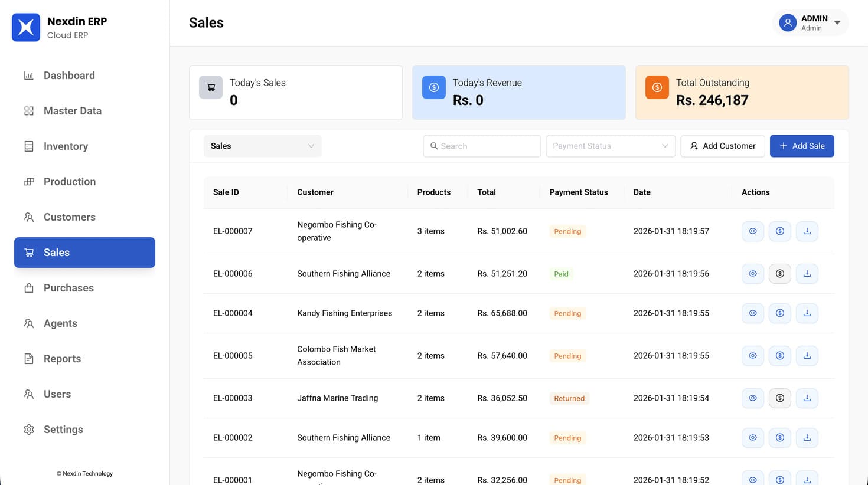Navigate to the Customers section
Screen dimensions: 868x485
pyautogui.click(x=70, y=217)
